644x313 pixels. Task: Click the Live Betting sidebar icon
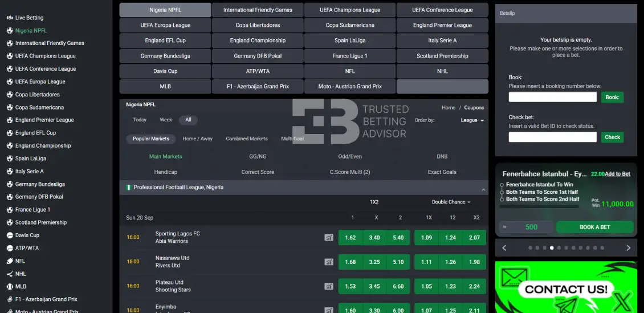pyautogui.click(x=10, y=18)
